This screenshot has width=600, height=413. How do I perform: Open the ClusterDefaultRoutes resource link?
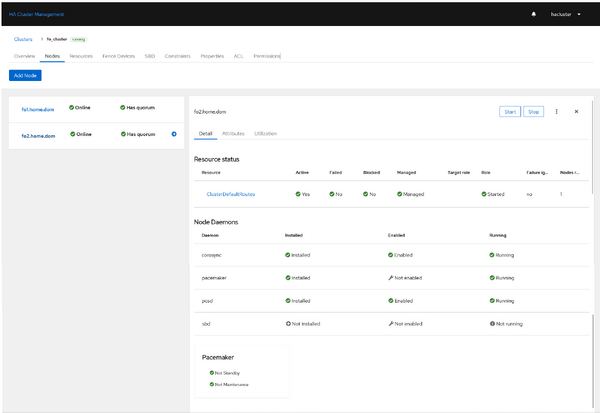231,194
